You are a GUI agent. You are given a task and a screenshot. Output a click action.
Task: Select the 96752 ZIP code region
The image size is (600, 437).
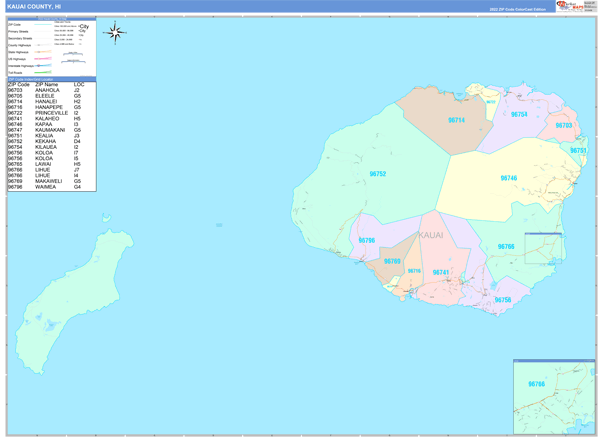(x=377, y=174)
